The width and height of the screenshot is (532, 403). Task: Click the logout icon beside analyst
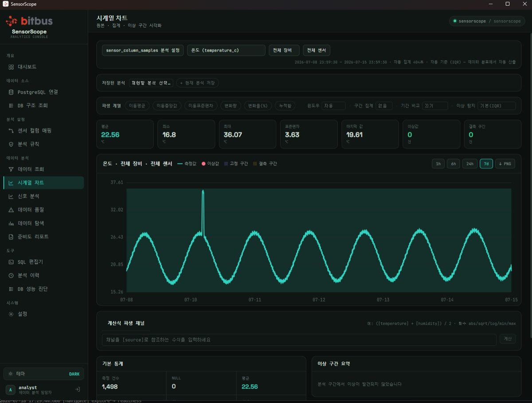click(77, 389)
